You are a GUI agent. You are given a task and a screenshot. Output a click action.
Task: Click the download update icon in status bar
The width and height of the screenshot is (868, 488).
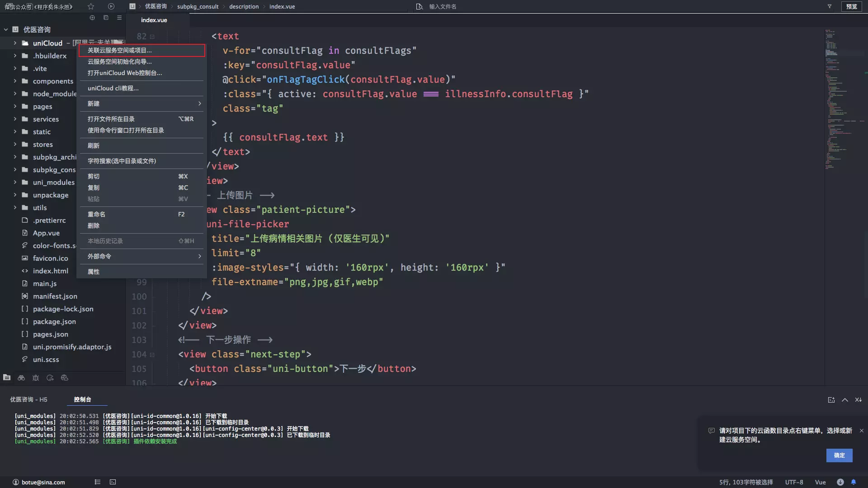point(840,482)
